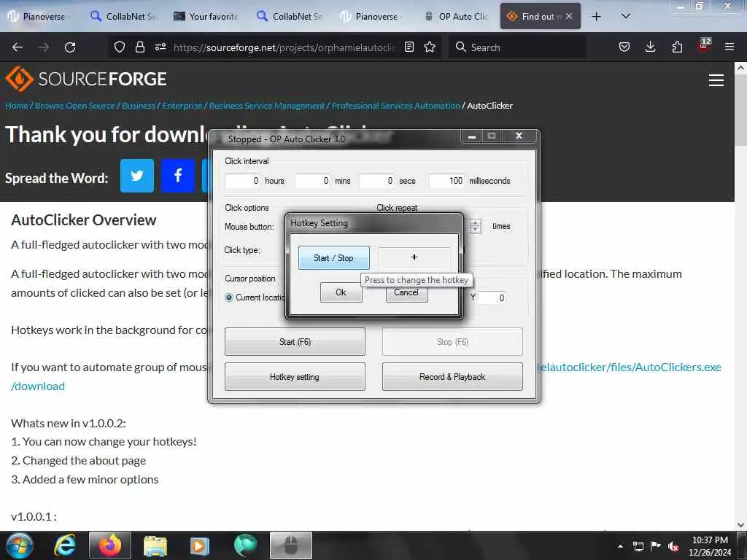
Task: Open the media player taskbar icon
Action: tap(200, 545)
